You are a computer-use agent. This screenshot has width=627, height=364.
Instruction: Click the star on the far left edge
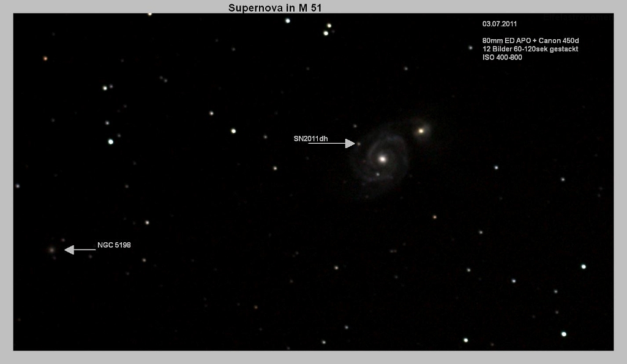click(18, 185)
